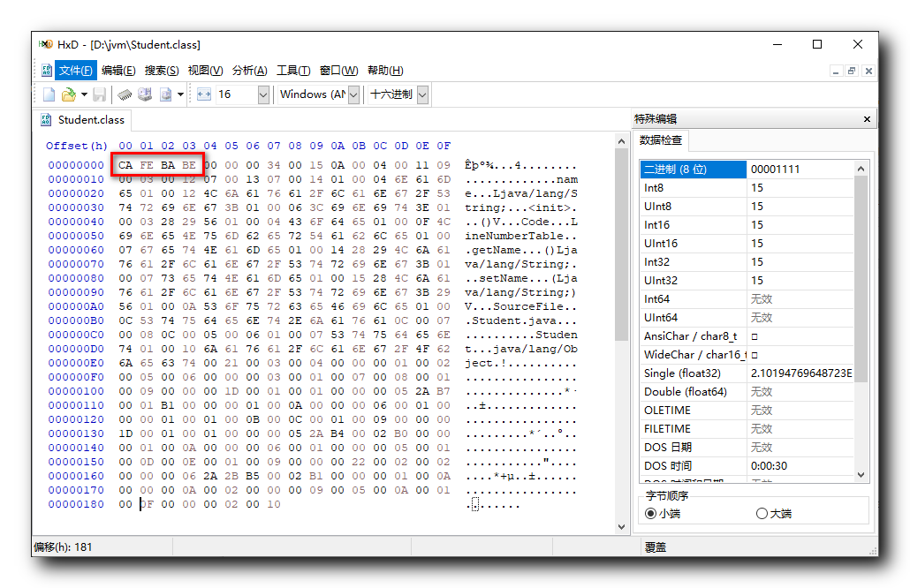Click the FILETIME row label

pos(667,429)
